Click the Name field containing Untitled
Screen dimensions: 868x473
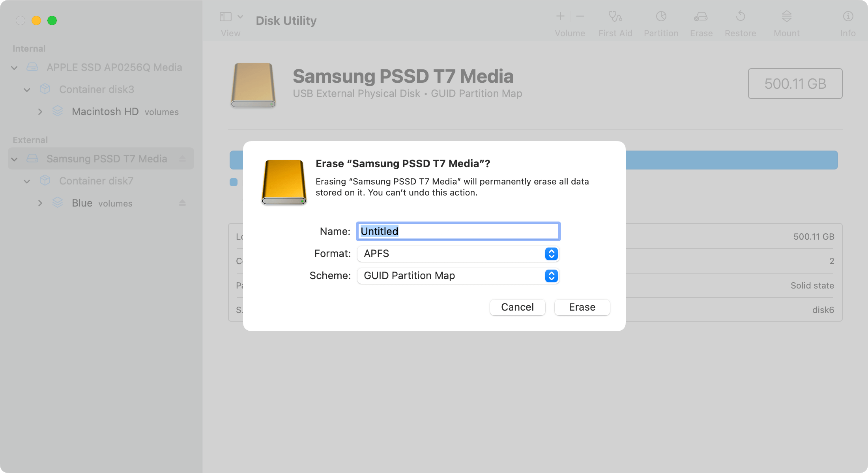(x=458, y=231)
